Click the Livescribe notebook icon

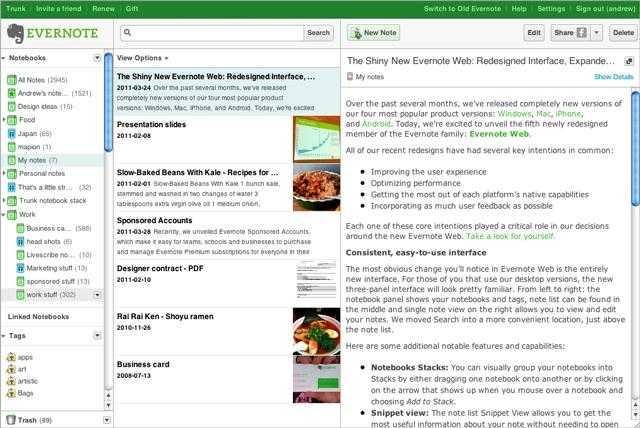point(20,255)
